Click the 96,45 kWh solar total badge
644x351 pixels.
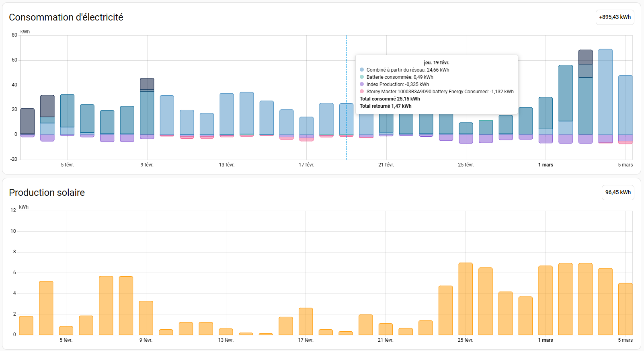click(x=618, y=193)
